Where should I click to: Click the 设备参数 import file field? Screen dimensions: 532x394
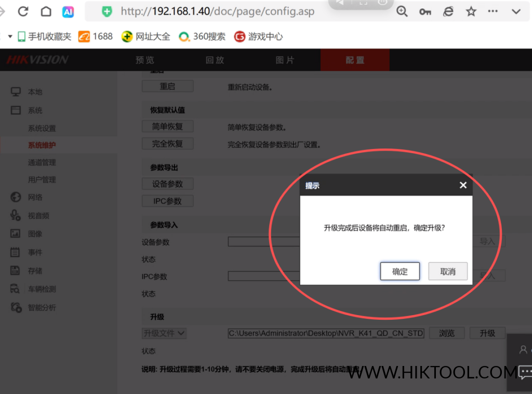pyautogui.click(x=264, y=241)
